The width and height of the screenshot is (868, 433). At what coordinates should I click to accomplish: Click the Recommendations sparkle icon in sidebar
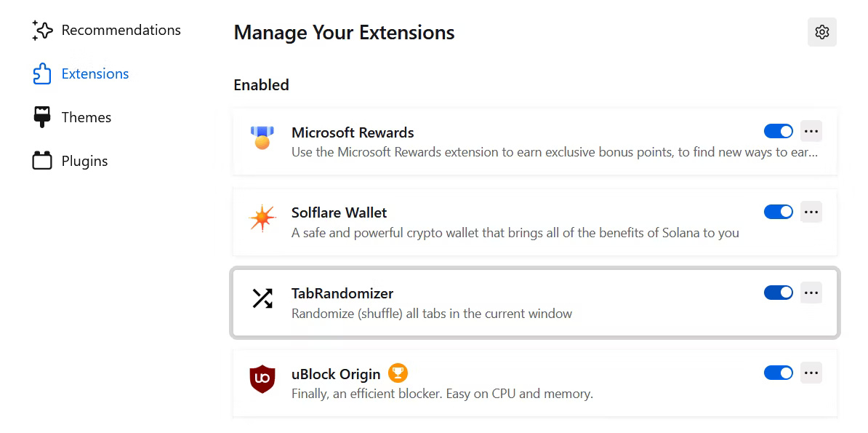42,31
